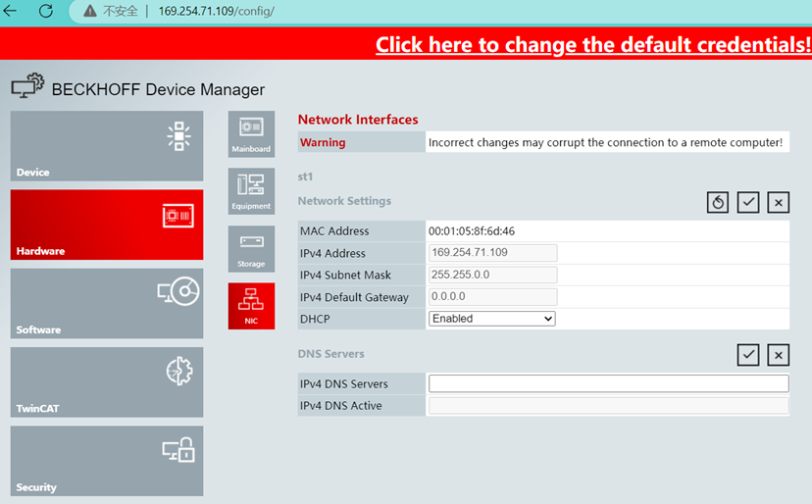Open the TwinCAT tile
The height and width of the screenshot is (504, 812).
point(107,381)
